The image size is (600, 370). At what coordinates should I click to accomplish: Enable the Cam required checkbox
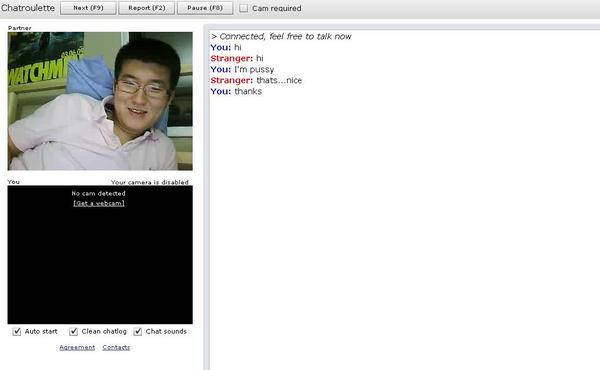point(243,8)
